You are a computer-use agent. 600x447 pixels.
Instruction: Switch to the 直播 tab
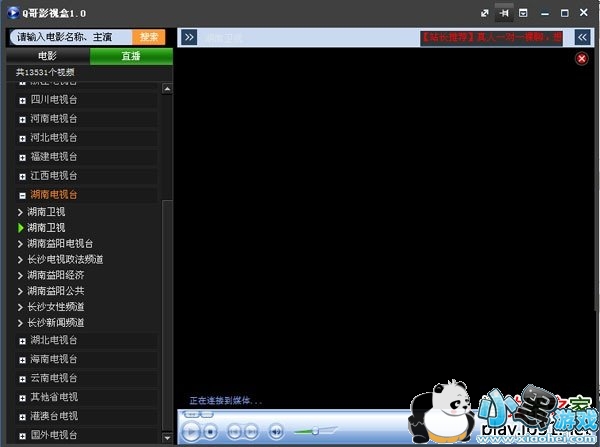click(x=131, y=56)
